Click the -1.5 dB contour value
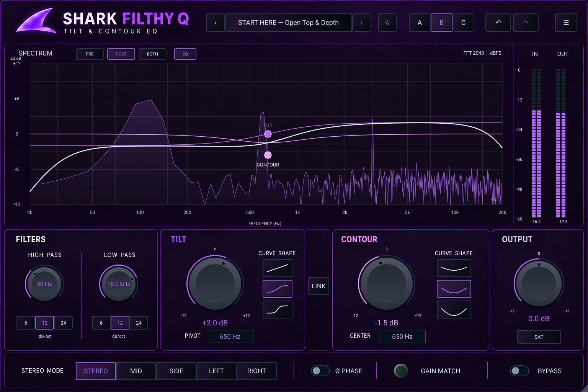 click(387, 323)
